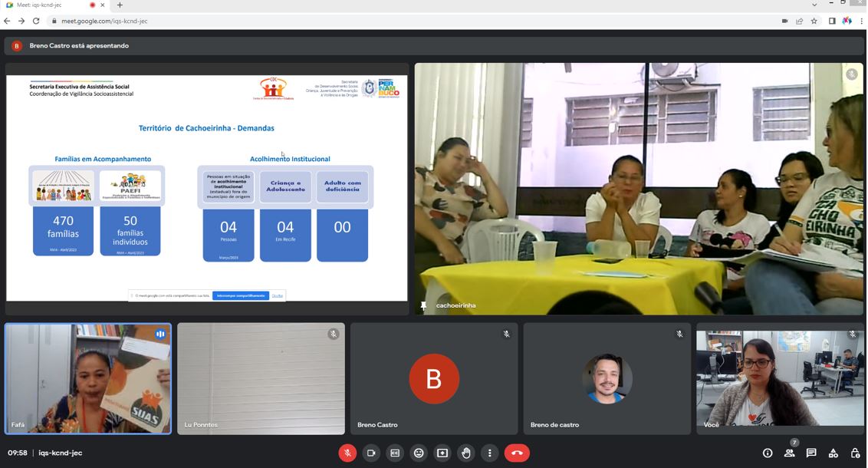Open the emoji reactions button
This screenshot has height=468, width=868.
(419, 453)
